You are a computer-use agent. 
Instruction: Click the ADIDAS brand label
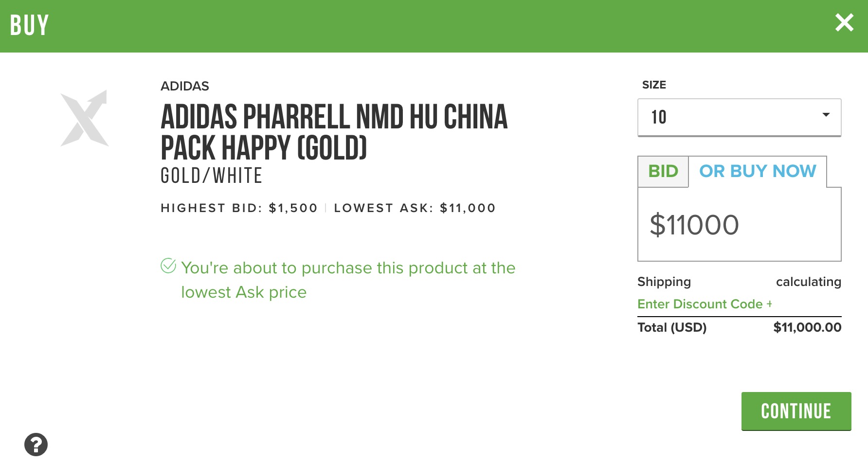click(x=185, y=86)
